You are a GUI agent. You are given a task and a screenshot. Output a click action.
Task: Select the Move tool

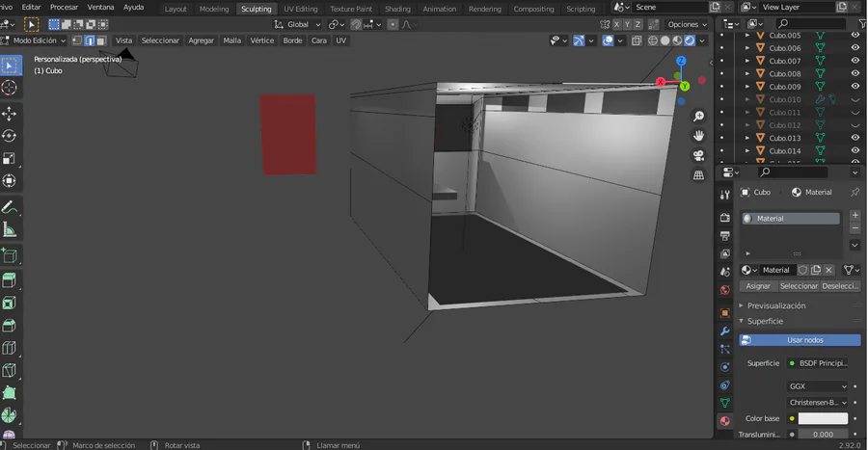pyautogui.click(x=10, y=114)
